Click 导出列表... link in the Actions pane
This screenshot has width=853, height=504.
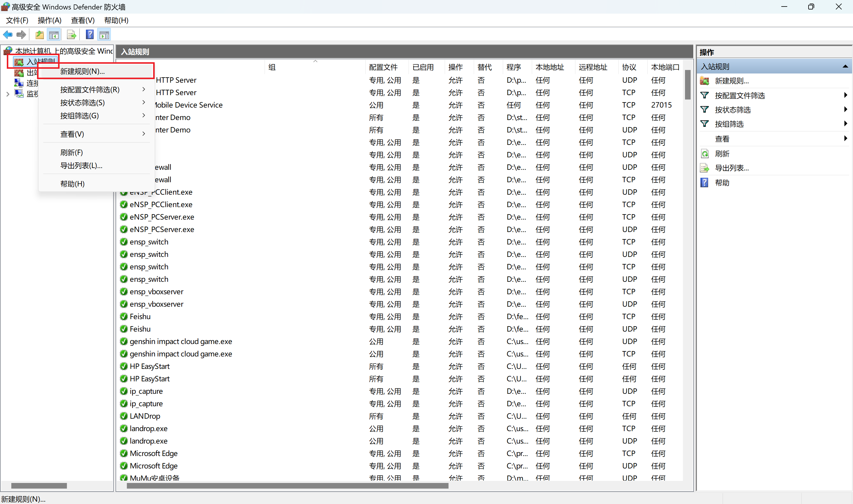pyautogui.click(x=732, y=168)
